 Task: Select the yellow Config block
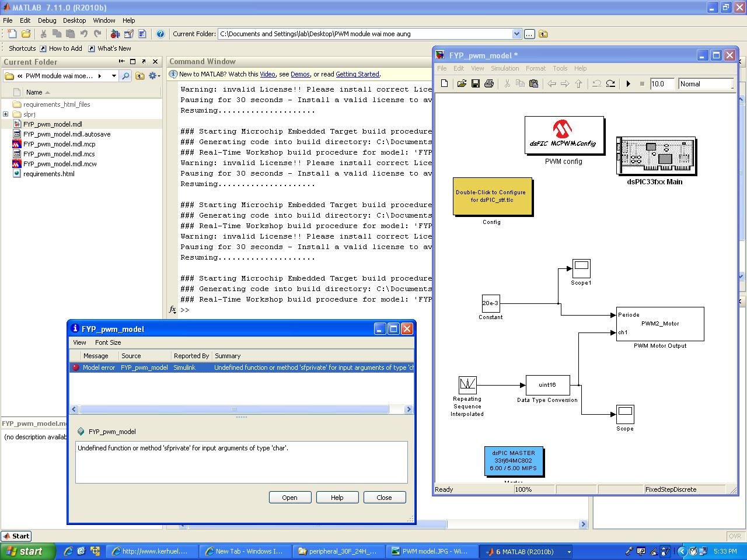tap(492, 196)
